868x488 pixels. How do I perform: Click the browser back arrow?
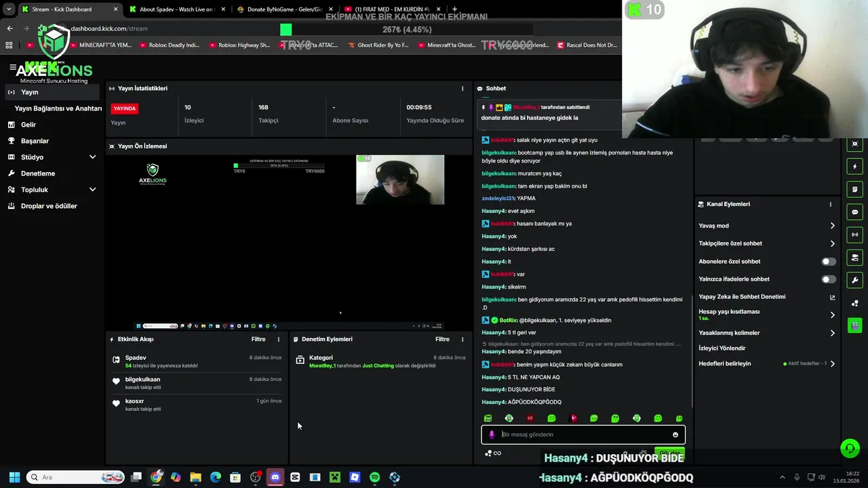pos(9,28)
